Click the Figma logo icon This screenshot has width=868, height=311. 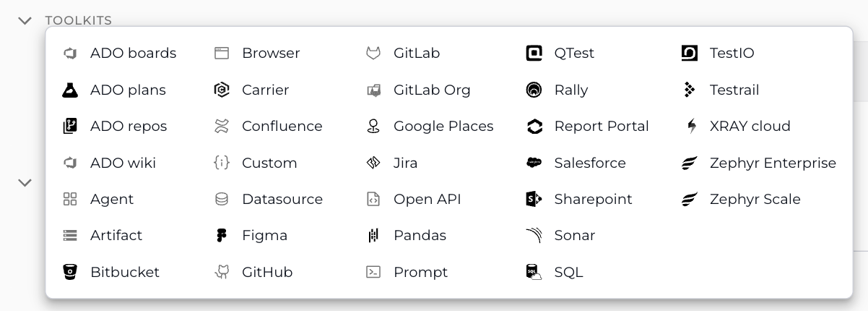coord(222,235)
